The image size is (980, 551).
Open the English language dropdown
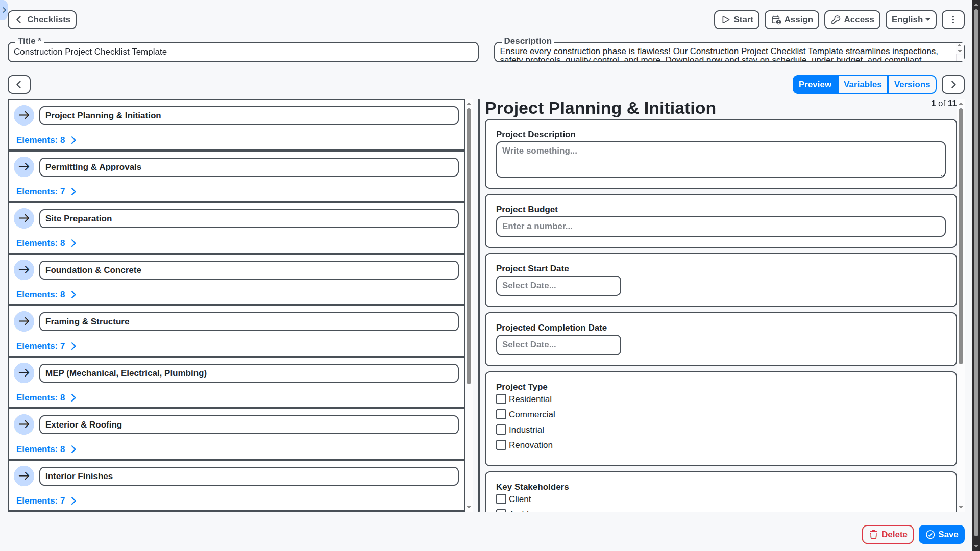(911, 19)
